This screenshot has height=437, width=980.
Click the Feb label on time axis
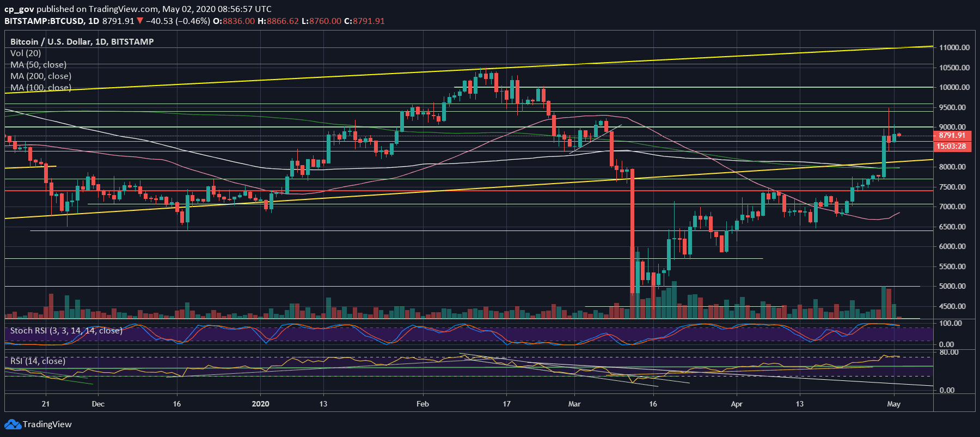(422, 404)
